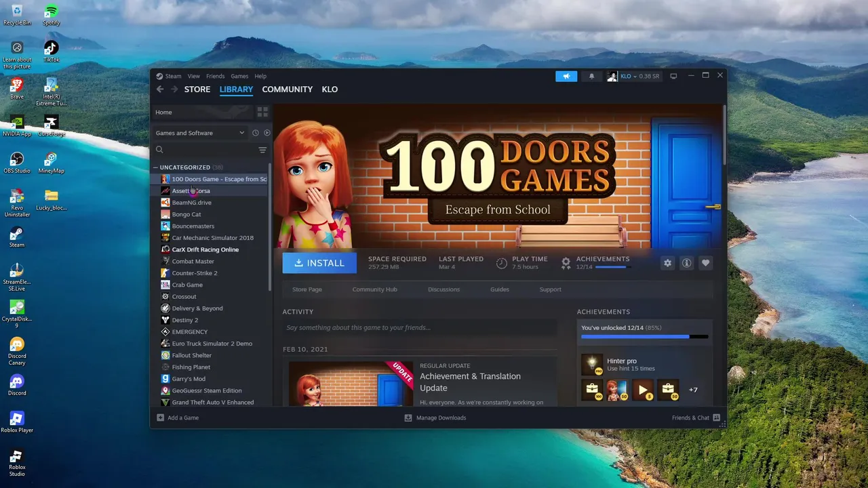Open the Games menu

click(x=239, y=76)
